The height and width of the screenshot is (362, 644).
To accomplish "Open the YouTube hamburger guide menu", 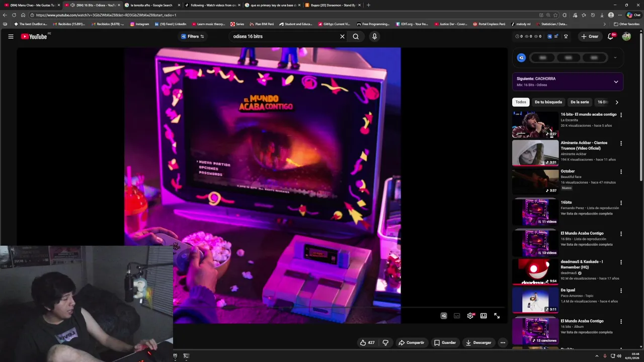I will click(11, 36).
